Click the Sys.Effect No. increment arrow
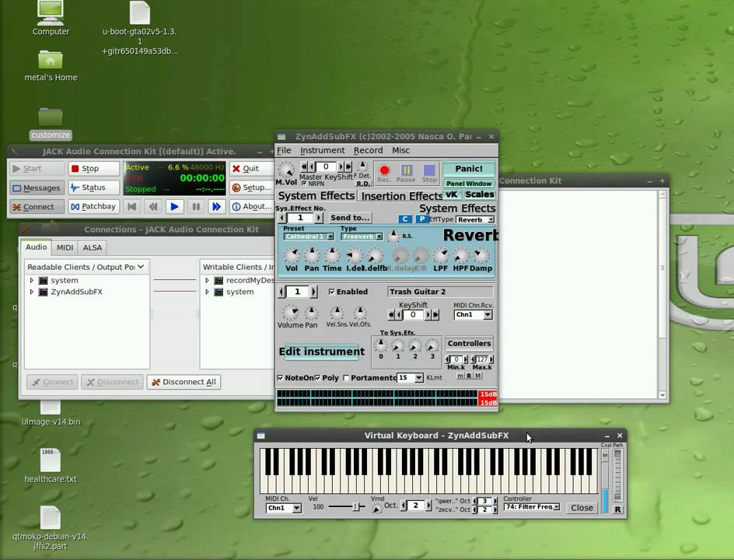 click(x=319, y=218)
